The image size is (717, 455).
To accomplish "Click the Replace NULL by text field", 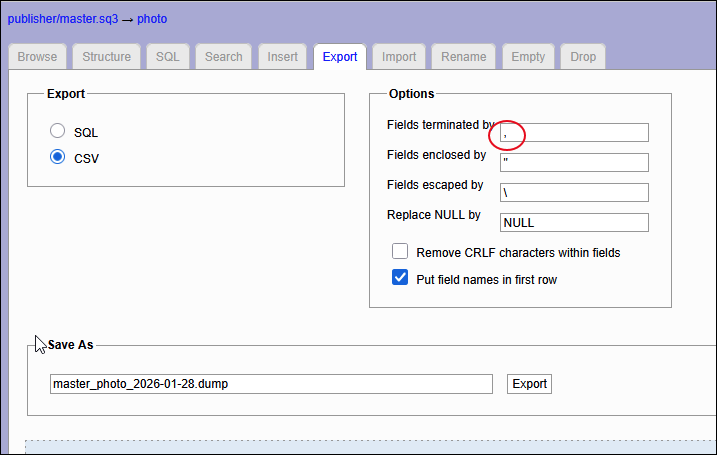I will coord(574,222).
